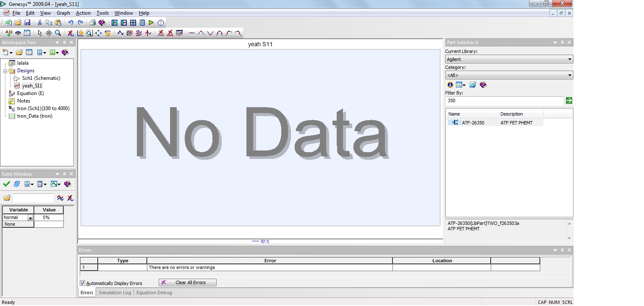This screenshot has width=644, height=306.
Task: Click the green checkmark in Tune Window
Action: [6, 184]
